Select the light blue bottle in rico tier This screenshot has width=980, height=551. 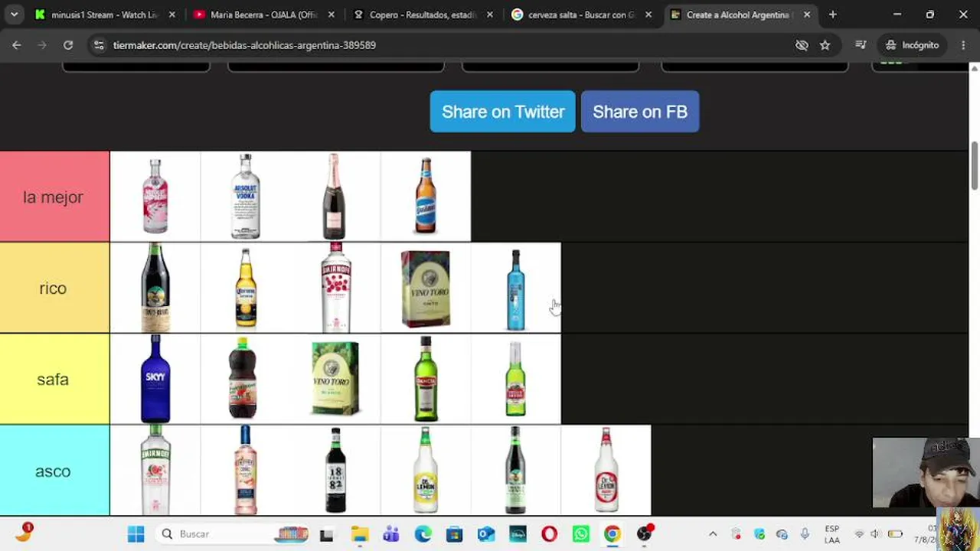point(516,289)
